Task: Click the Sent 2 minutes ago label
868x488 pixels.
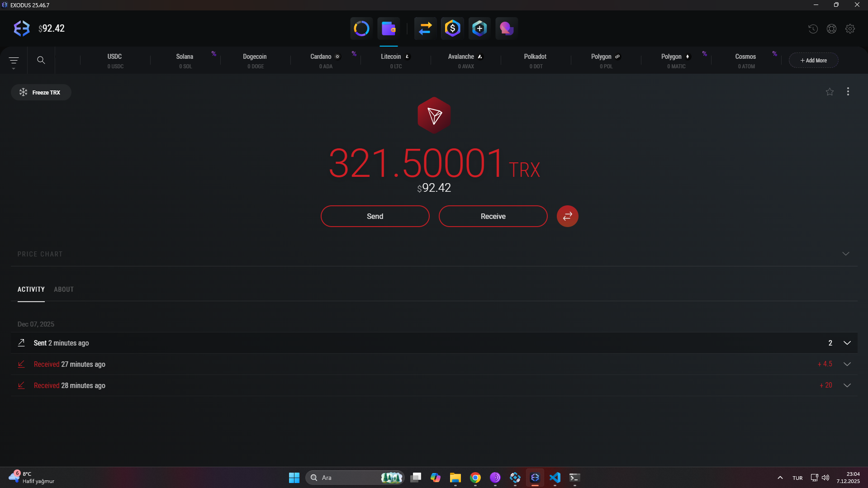Action: tap(61, 343)
